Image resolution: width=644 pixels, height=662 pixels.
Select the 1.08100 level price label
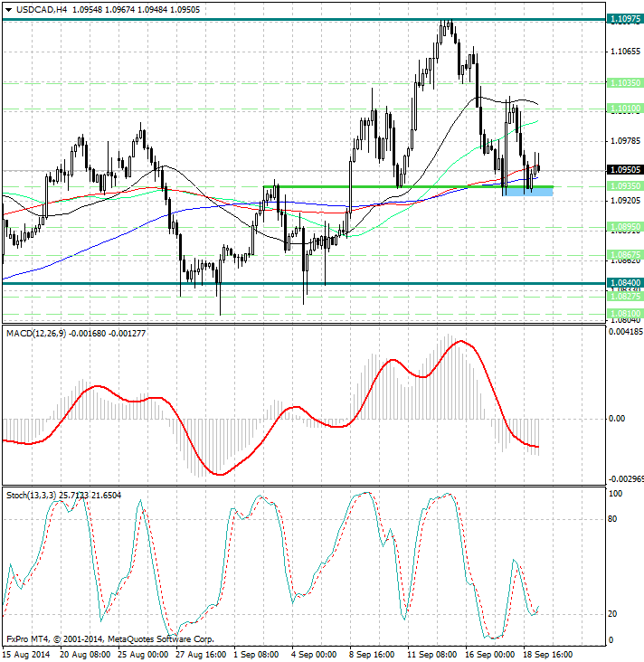coord(625,313)
